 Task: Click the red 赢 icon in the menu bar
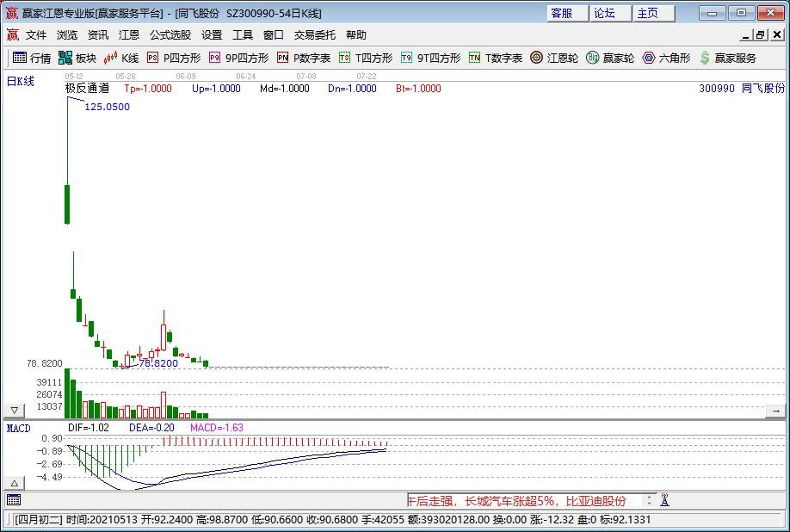pyautogui.click(x=13, y=34)
